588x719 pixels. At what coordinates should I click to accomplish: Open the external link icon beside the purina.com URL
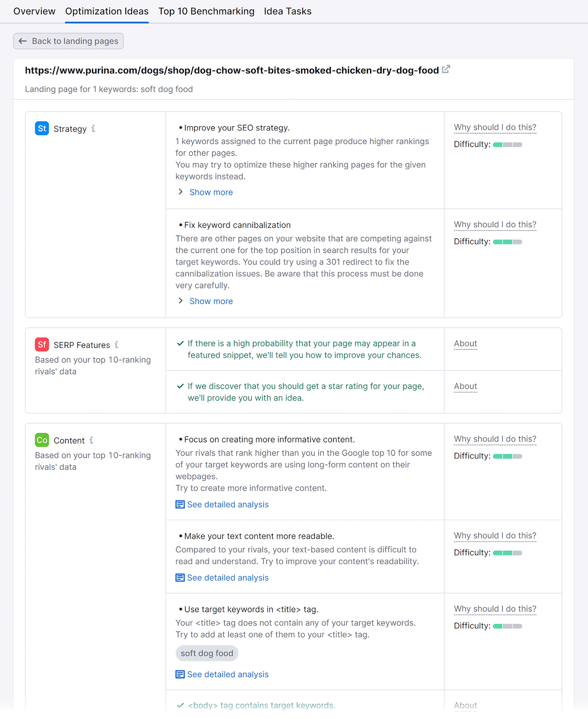pyautogui.click(x=446, y=70)
